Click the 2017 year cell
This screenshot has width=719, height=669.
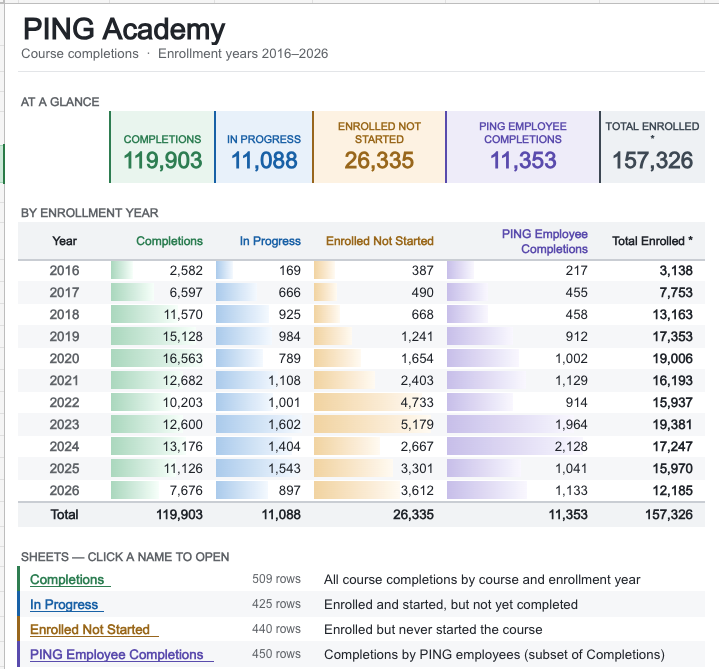[x=64, y=293]
